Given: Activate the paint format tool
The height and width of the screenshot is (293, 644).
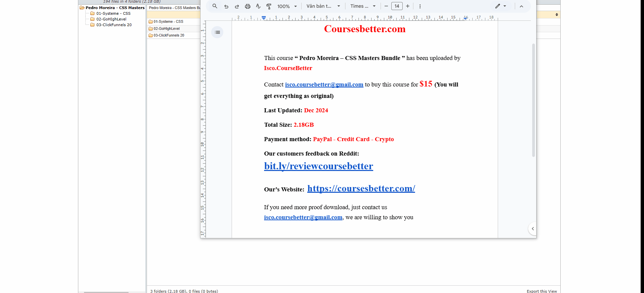Looking at the screenshot, I should 269,6.
